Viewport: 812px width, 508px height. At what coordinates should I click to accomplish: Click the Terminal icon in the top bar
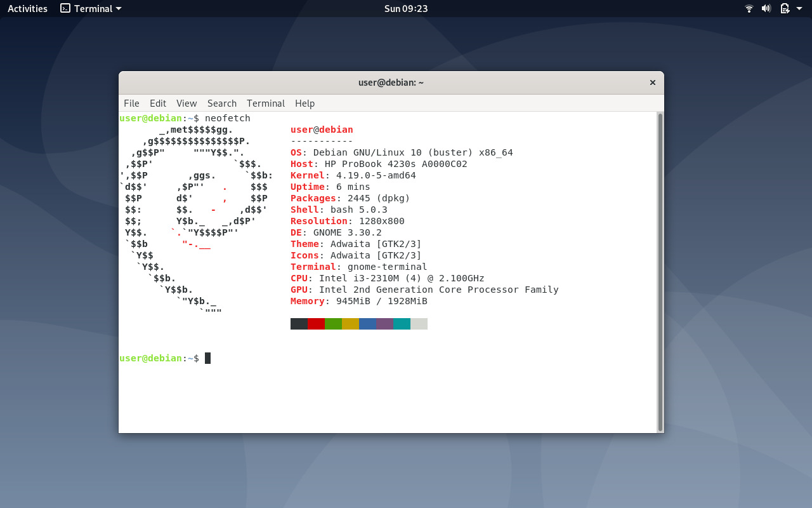click(x=65, y=8)
